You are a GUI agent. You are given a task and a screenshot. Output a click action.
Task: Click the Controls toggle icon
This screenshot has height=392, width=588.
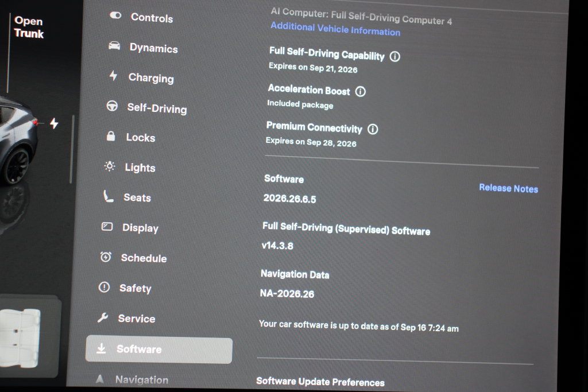point(115,15)
